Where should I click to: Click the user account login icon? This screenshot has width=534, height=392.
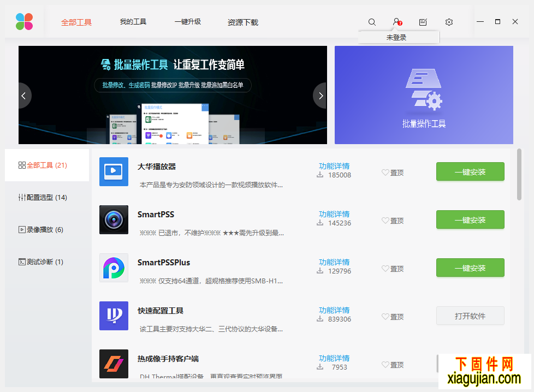(x=397, y=22)
